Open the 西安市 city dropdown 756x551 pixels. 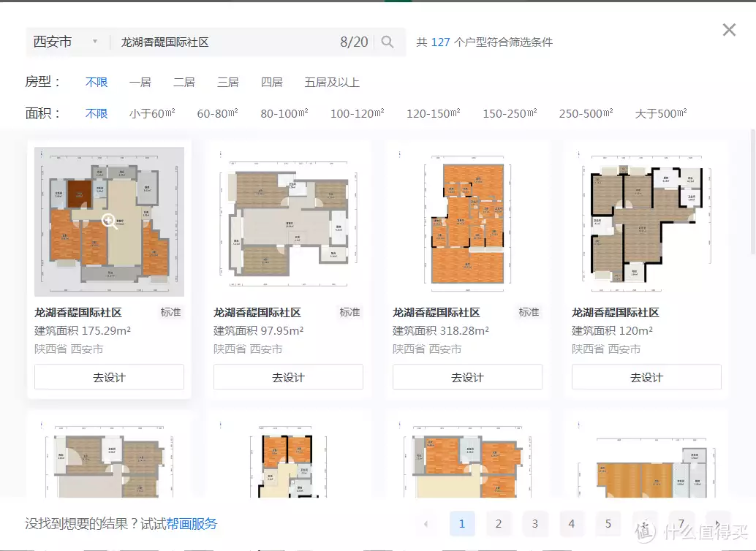tap(66, 42)
